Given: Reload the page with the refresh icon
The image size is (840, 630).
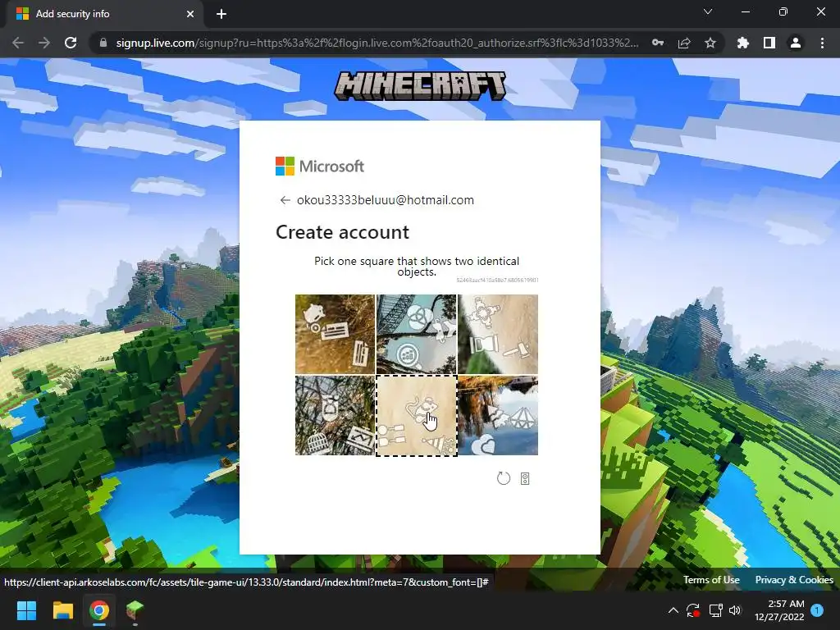Looking at the screenshot, I should [71, 43].
